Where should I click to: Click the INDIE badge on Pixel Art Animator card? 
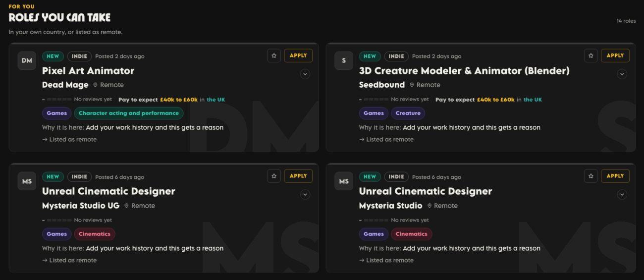point(79,56)
